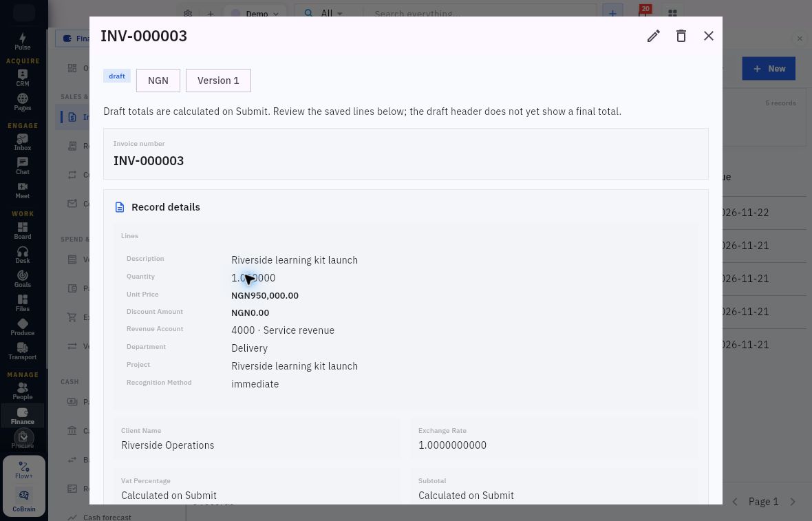This screenshot has width=812, height=521.
Task: Click the draft status badge
Action: click(x=117, y=76)
